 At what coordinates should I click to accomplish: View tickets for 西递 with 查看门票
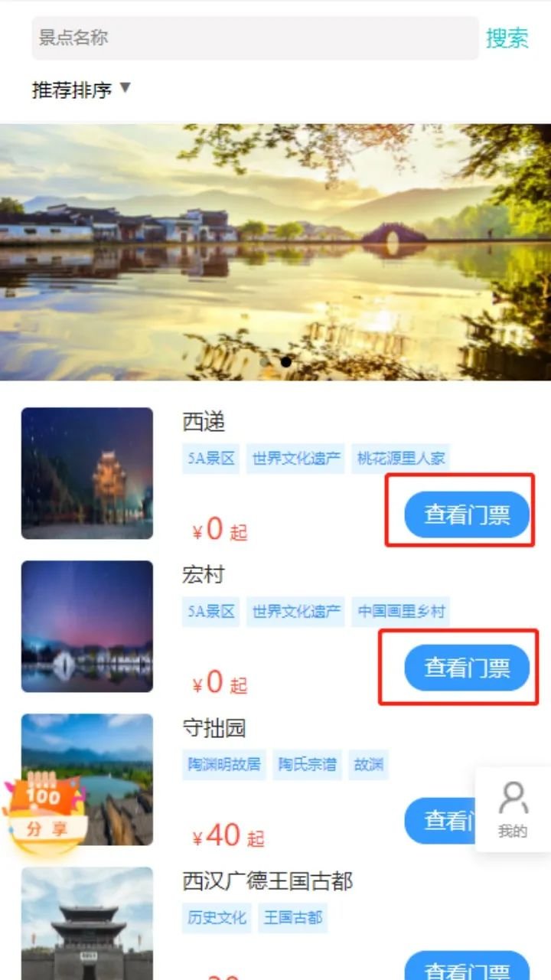tap(467, 514)
